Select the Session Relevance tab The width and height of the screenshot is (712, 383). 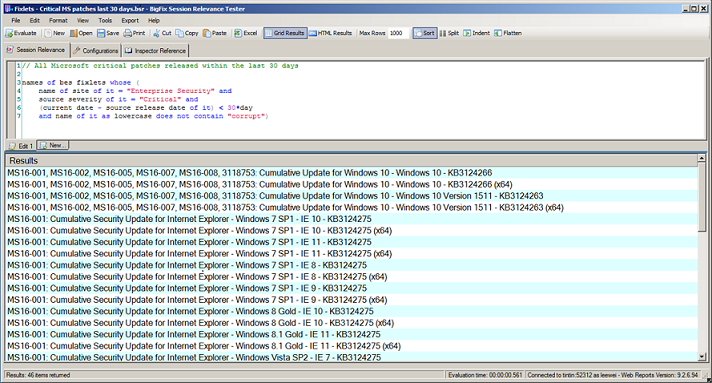point(36,50)
